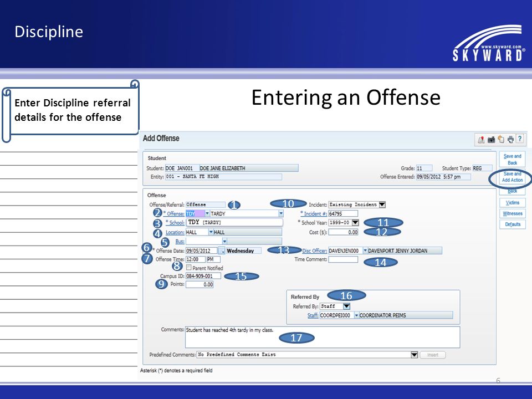Image resolution: width=532 pixels, height=399 pixels.
Task: Click the Grade 11 field
Action: (424, 168)
